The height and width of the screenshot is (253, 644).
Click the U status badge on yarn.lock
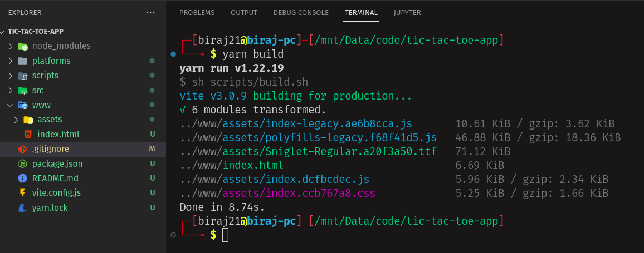(153, 207)
